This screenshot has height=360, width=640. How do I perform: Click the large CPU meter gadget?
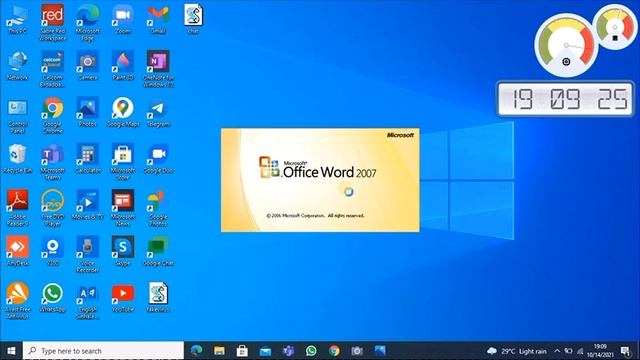coord(566,46)
